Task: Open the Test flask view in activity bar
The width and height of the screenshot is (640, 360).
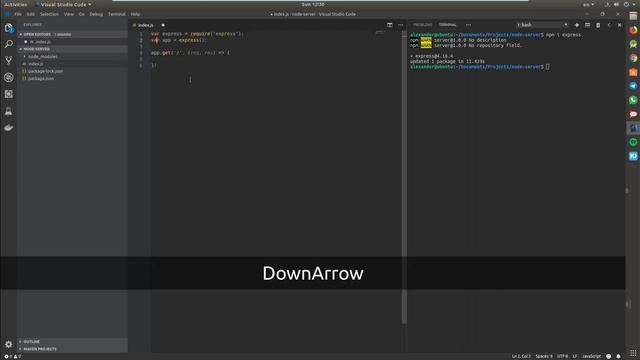Action: 9,111
